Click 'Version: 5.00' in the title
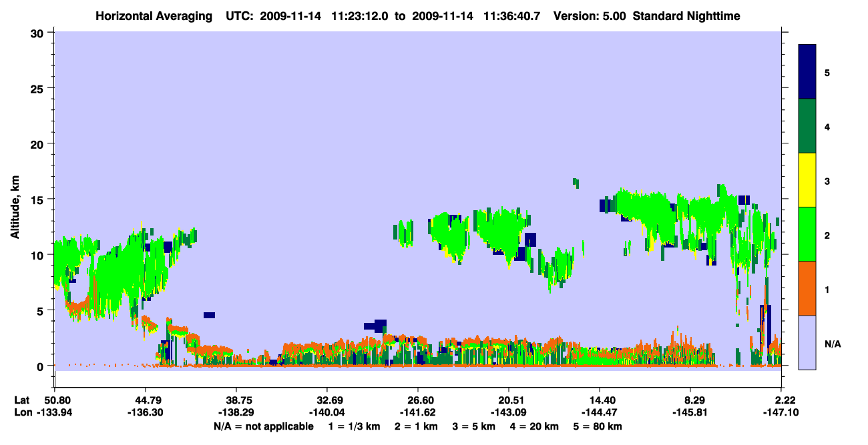Screen dimensions: 868x445 point(591,16)
